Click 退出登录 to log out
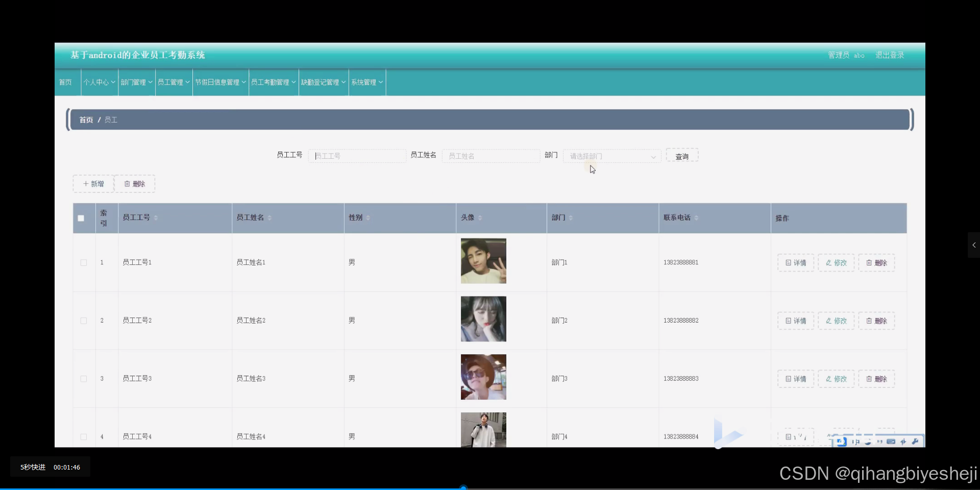 click(x=890, y=55)
